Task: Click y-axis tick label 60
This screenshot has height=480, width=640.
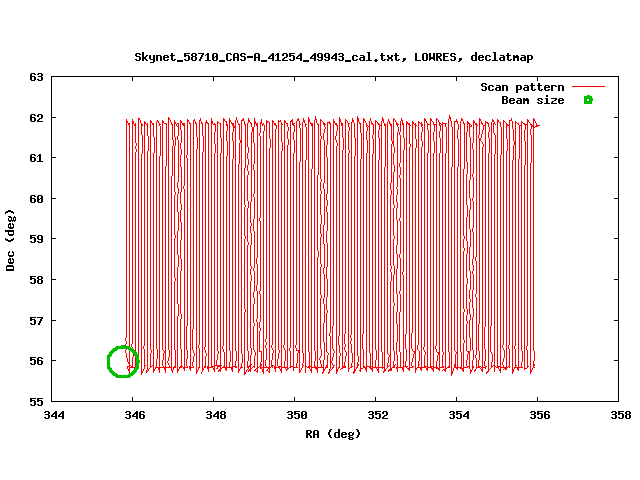Action: pyautogui.click(x=36, y=199)
